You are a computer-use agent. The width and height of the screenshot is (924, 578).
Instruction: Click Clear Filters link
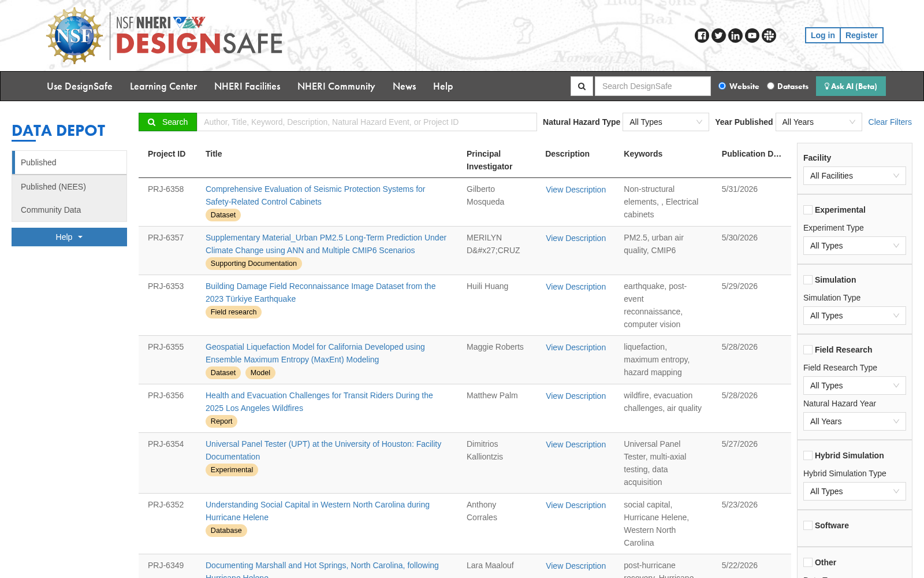coord(890,122)
